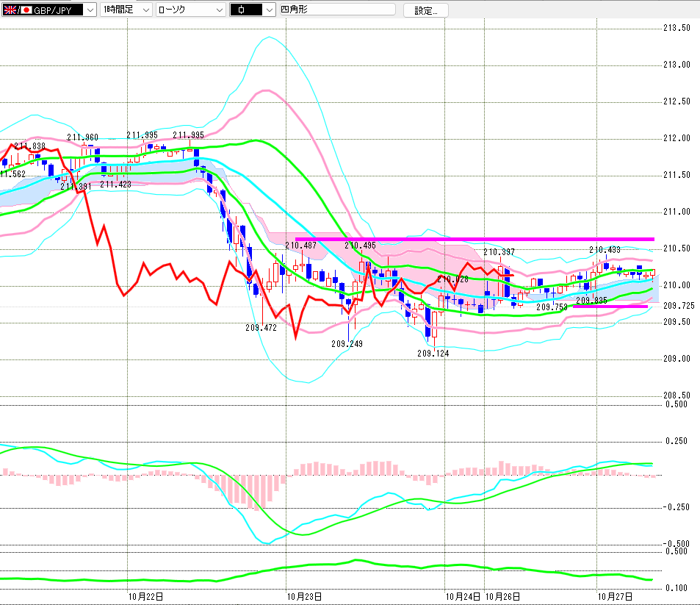This screenshot has width=700, height=605.
Task: Open the GBP/JPY currency pair dropdown
Action: [49, 10]
